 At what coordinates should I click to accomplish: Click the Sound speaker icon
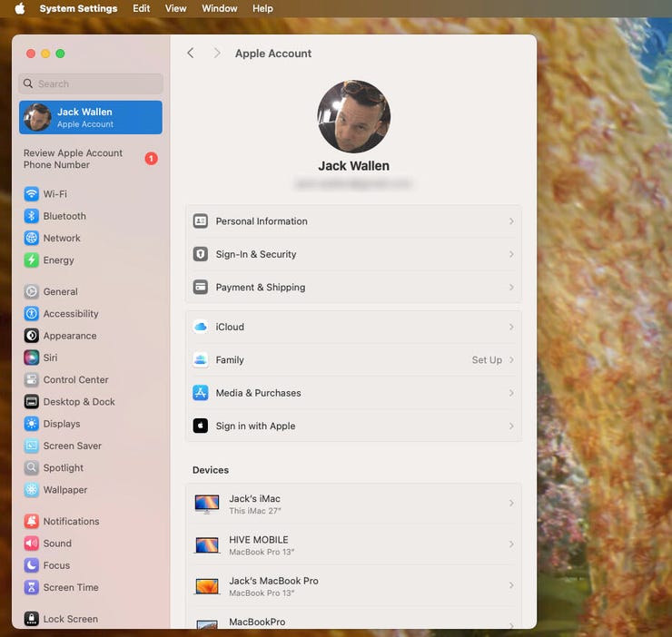(31, 544)
